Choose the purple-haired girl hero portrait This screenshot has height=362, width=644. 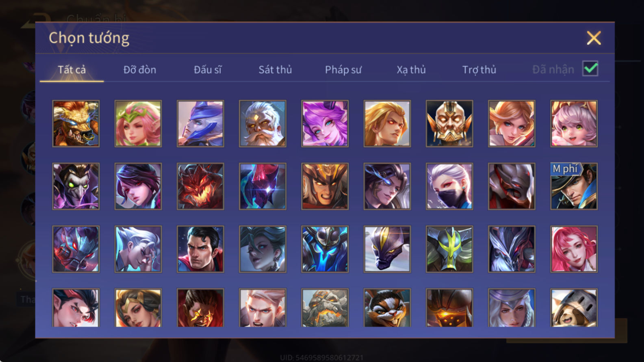pyautogui.click(x=325, y=123)
